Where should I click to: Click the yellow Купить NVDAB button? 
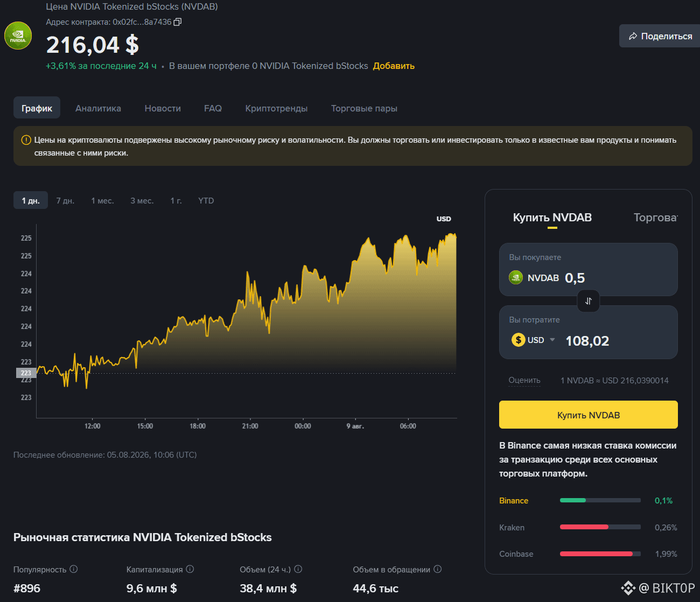[x=589, y=415]
